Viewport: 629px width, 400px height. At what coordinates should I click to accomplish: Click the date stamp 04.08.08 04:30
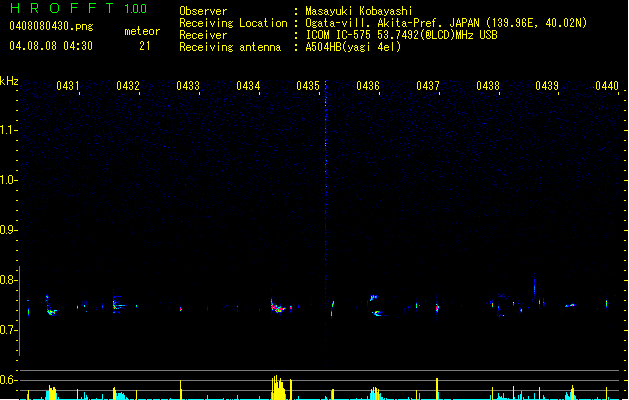[51, 46]
